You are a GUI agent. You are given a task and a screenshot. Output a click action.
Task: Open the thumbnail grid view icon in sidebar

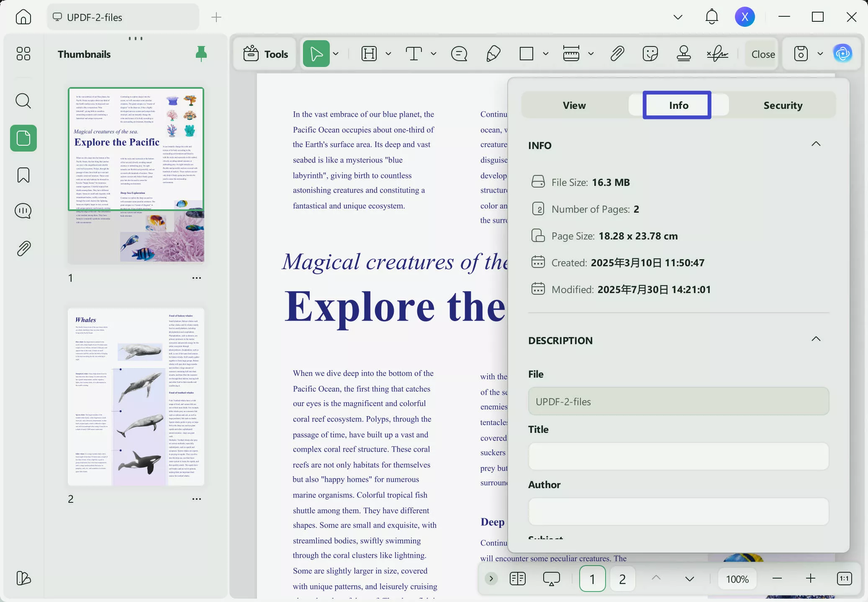click(x=23, y=54)
